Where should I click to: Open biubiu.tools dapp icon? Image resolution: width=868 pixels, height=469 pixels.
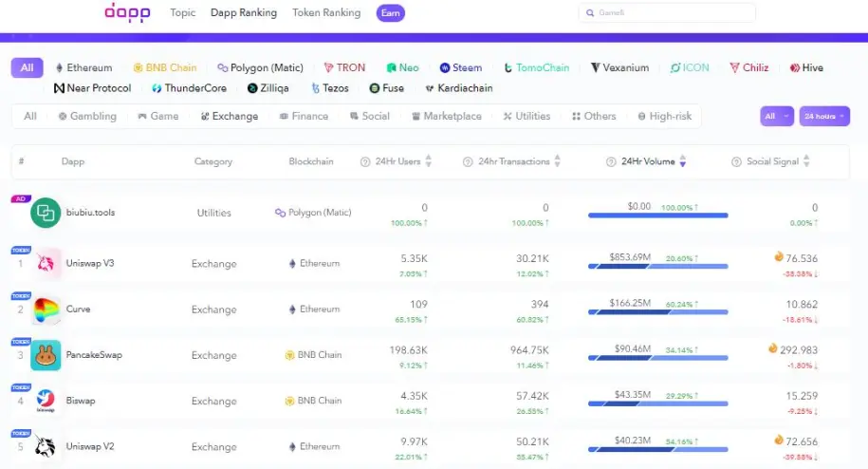(x=46, y=213)
